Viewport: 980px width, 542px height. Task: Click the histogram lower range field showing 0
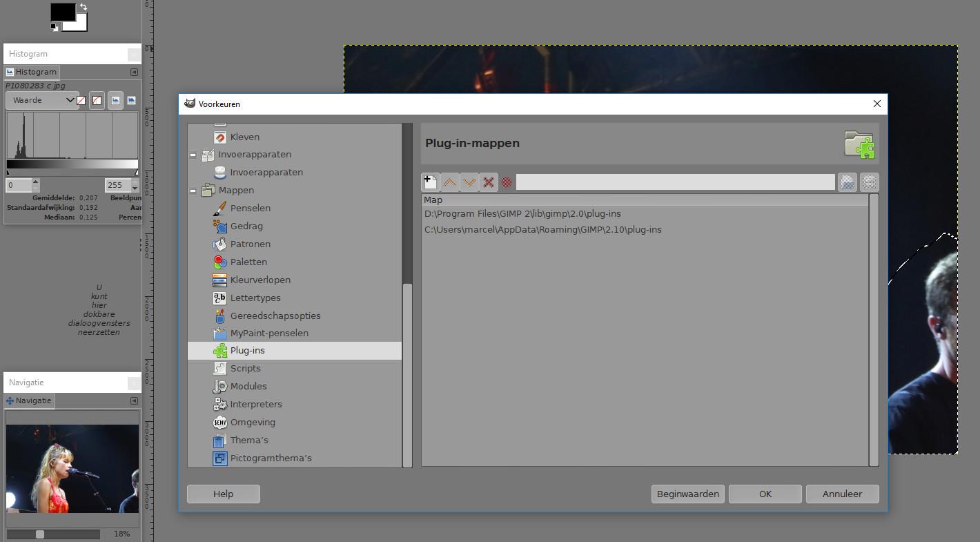coord(19,185)
